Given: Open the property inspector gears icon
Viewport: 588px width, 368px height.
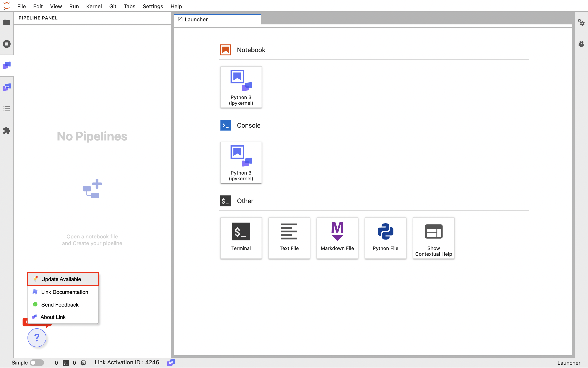Looking at the screenshot, I should (x=581, y=22).
